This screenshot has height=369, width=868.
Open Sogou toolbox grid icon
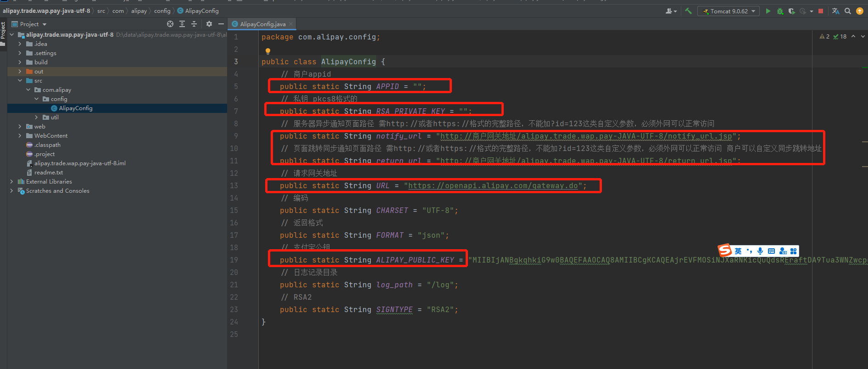793,251
